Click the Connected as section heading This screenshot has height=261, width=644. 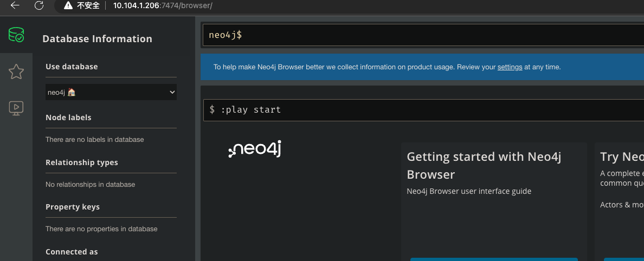coord(72,252)
